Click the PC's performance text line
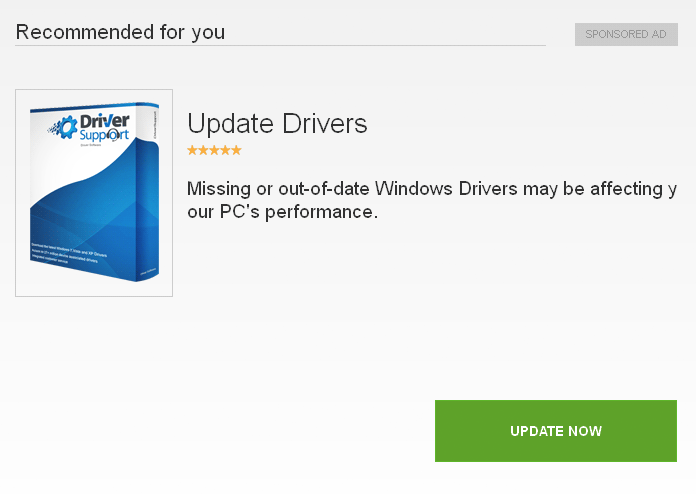 click(282, 212)
